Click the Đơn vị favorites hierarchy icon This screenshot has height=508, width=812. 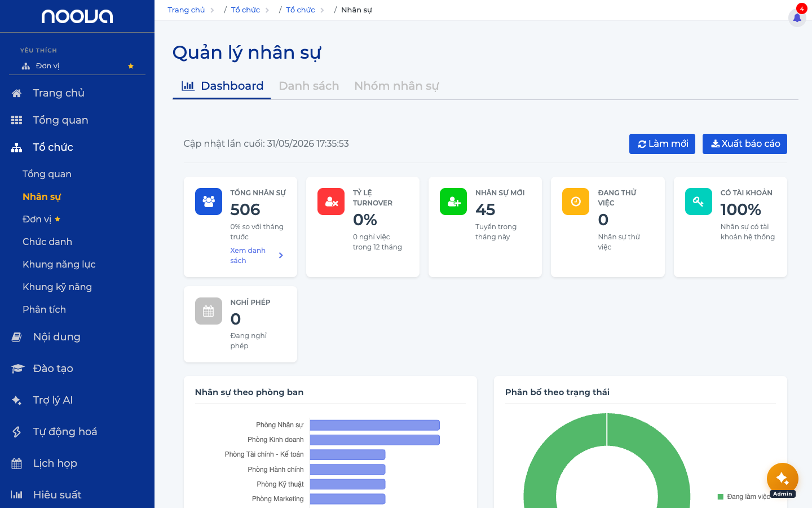[x=26, y=66]
